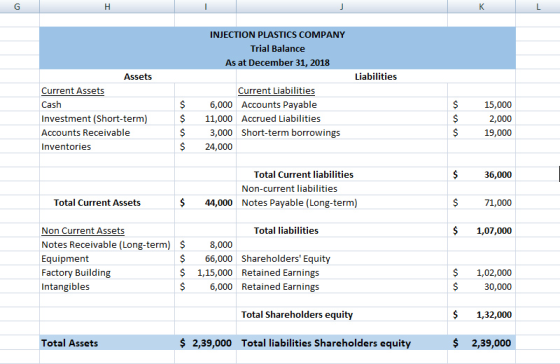
Task: Click the Trial Balance subtitle cell
Action: click(x=278, y=49)
